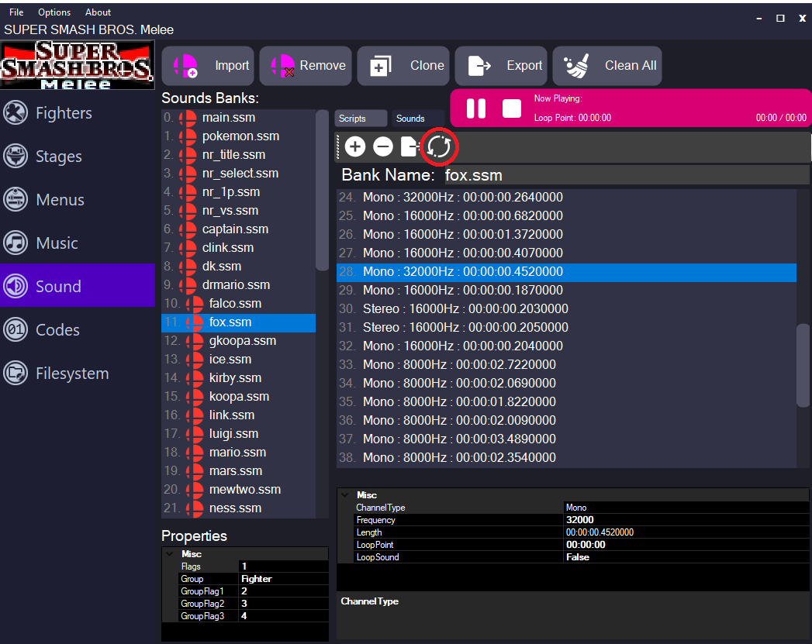Viewport: 812px width, 644px height.
Task: Select ness.ssm sound bank
Action: (239, 508)
